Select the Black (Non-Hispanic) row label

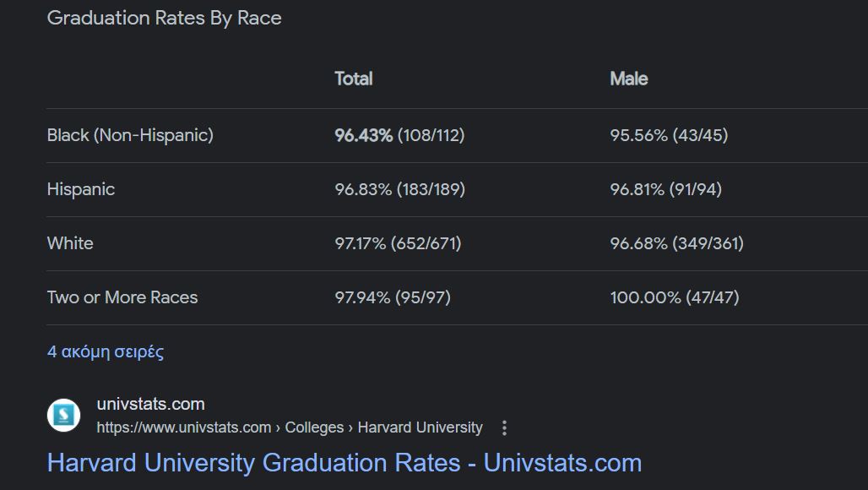point(130,135)
